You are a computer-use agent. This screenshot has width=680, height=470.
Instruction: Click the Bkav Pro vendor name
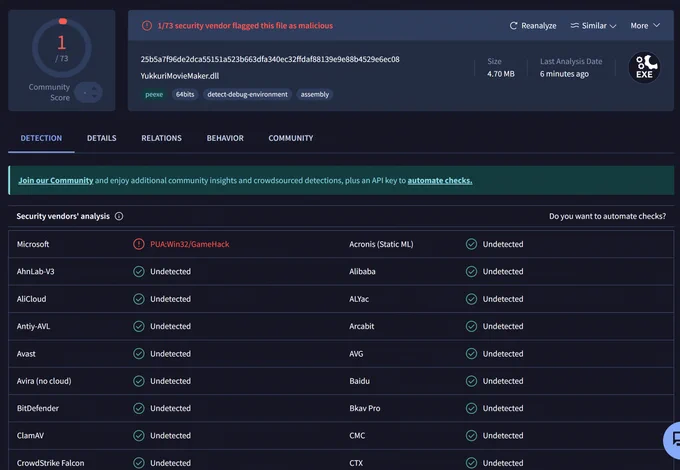(x=365, y=408)
